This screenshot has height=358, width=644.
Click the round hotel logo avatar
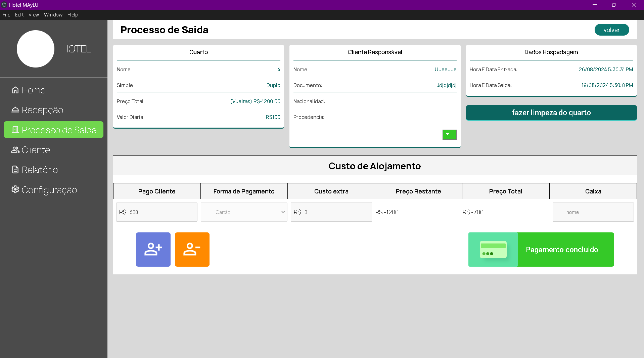point(36,49)
